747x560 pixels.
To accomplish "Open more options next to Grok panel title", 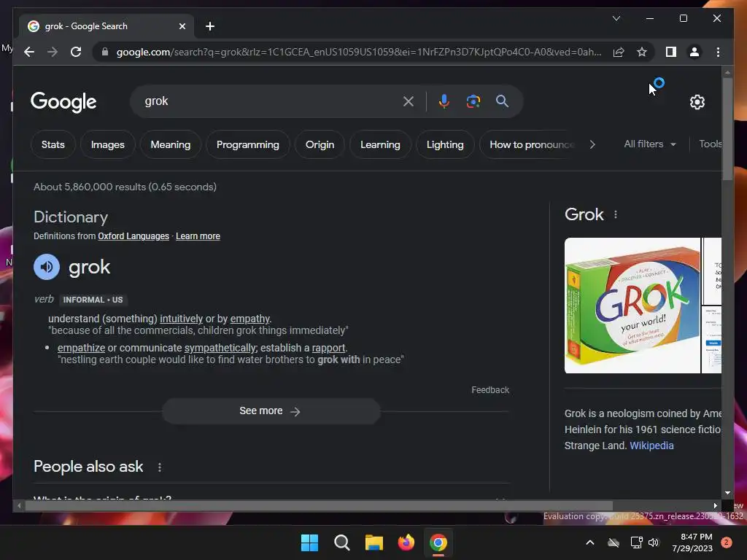I will 616,215.
